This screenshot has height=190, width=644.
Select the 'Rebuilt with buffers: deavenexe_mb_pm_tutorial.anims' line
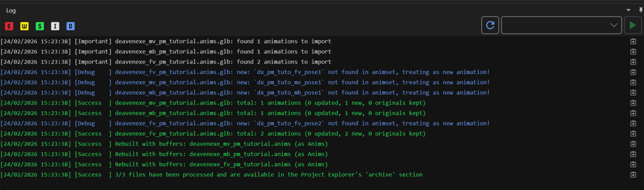coord(221,154)
